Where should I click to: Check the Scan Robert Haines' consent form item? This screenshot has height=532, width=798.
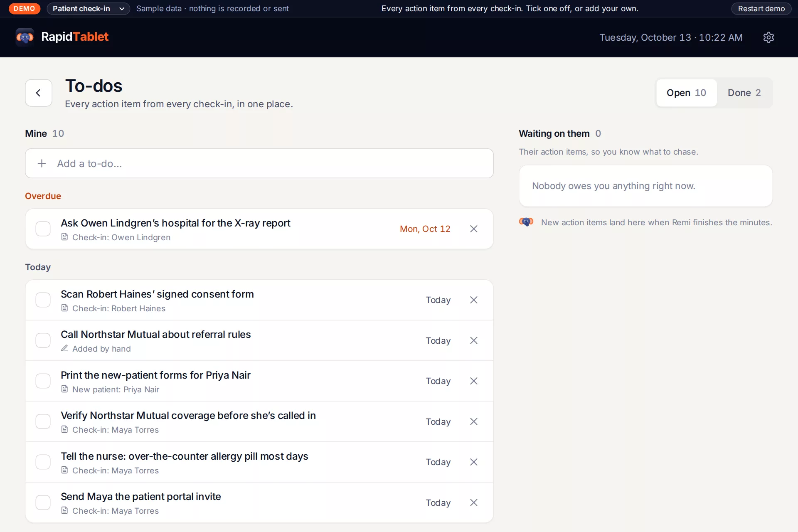(x=43, y=300)
